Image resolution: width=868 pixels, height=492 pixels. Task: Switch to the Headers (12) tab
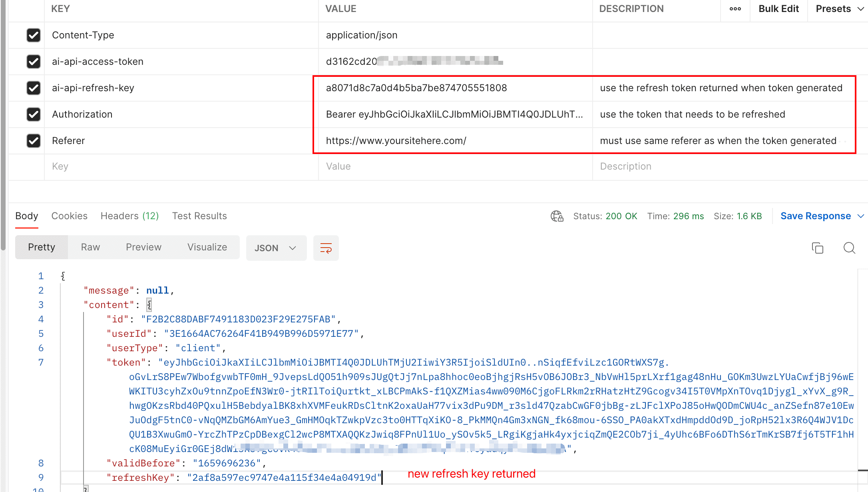coord(129,216)
